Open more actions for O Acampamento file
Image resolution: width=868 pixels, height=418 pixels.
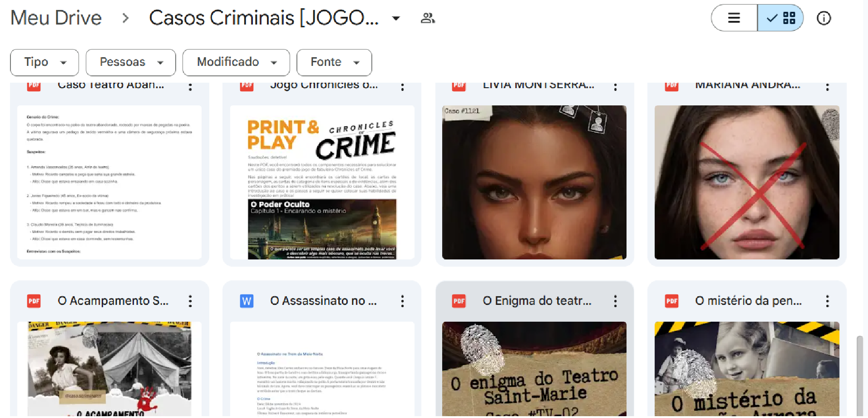click(190, 301)
